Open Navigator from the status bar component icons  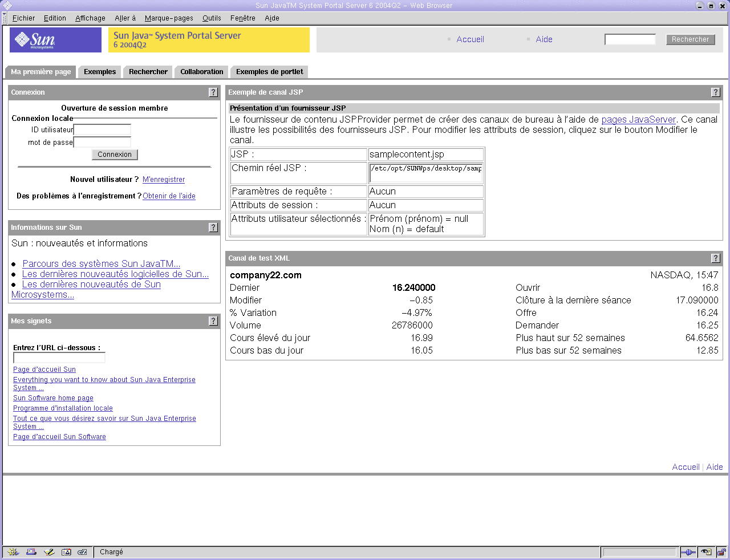[x=13, y=552]
